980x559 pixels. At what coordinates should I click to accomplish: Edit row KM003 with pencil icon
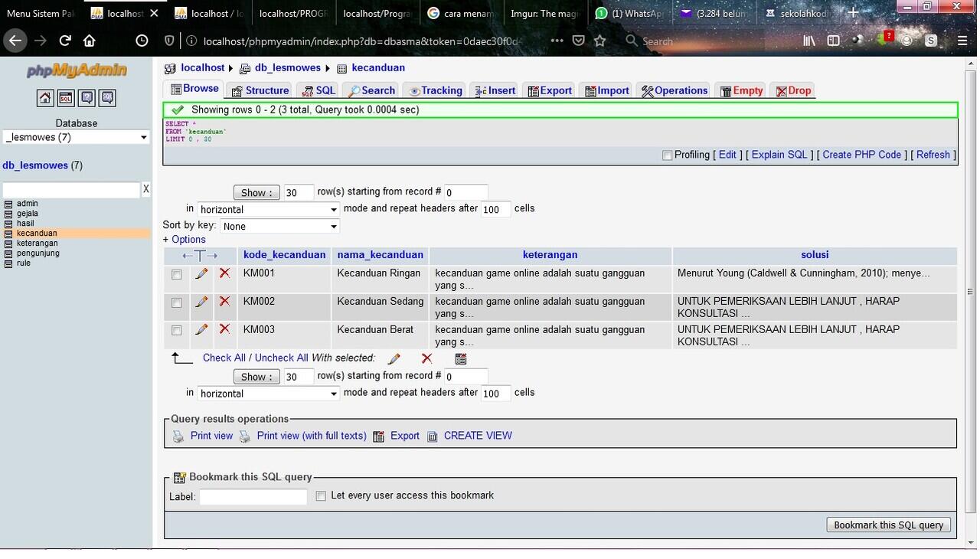coord(201,329)
